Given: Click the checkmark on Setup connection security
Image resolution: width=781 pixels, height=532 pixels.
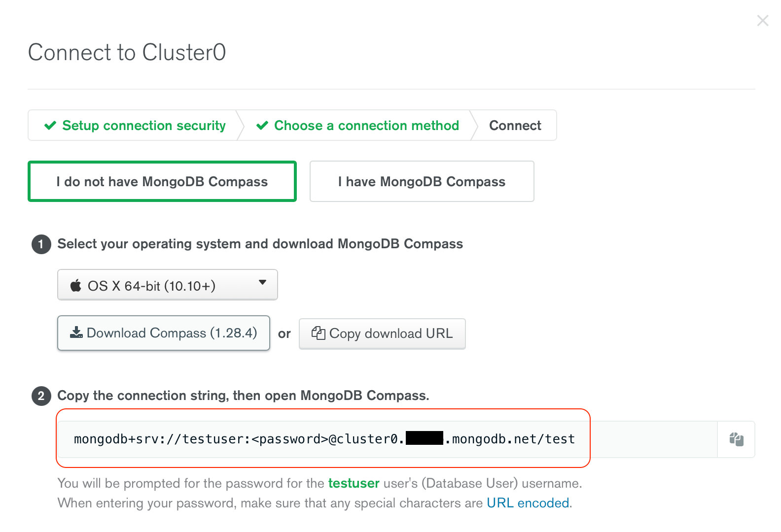Looking at the screenshot, I should point(50,125).
